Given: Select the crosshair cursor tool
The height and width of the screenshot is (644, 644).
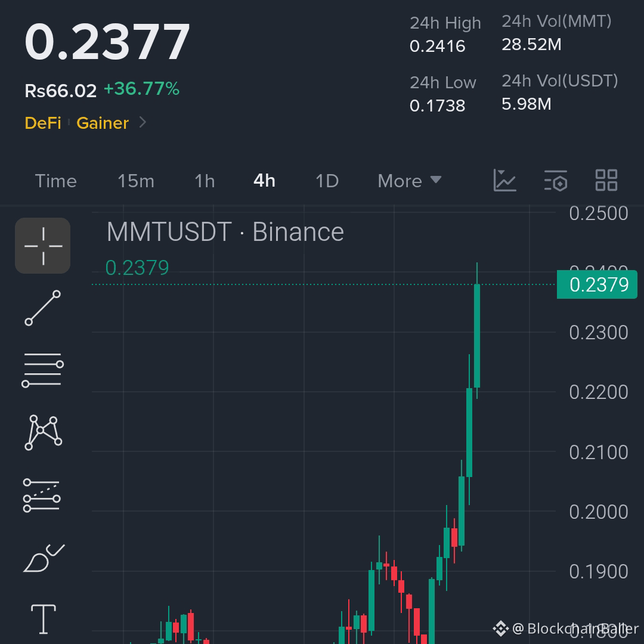Looking at the screenshot, I should point(43,246).
